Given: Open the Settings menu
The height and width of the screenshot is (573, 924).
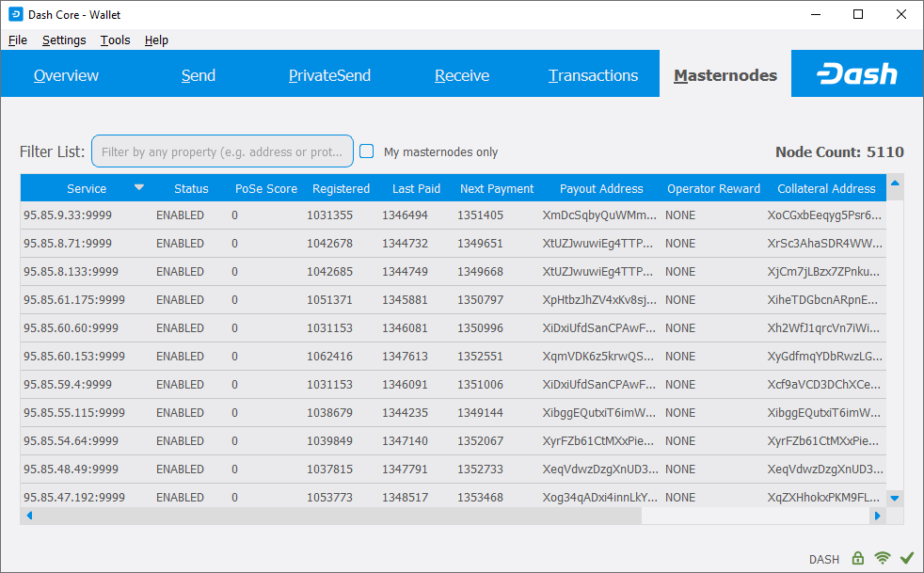Looking at the screenshot, I should [64, 40].
